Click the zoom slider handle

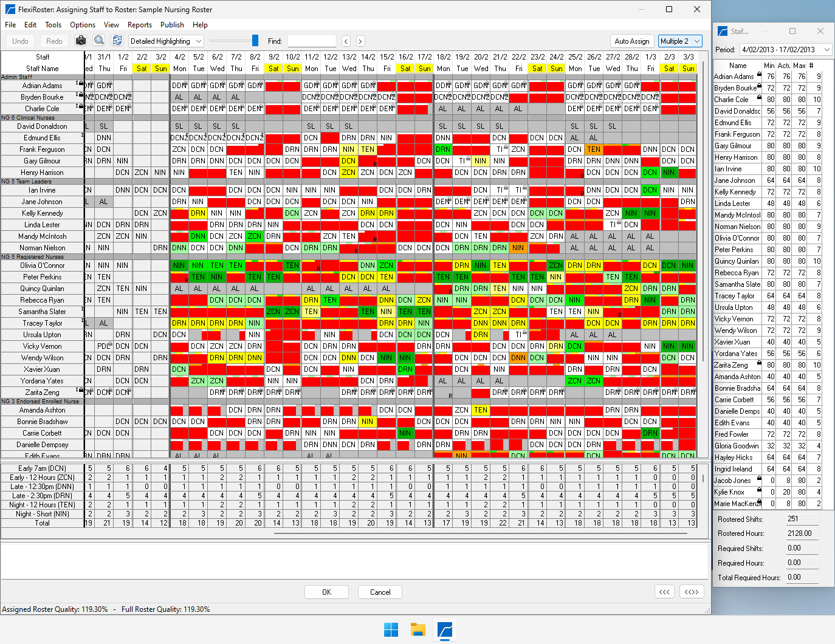[x=255, y=41]
